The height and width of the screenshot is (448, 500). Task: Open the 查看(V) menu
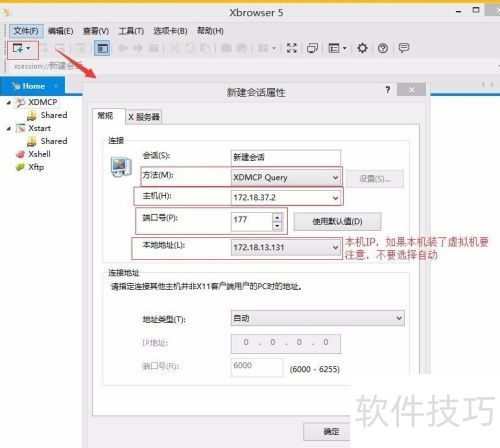click(96, 31)
